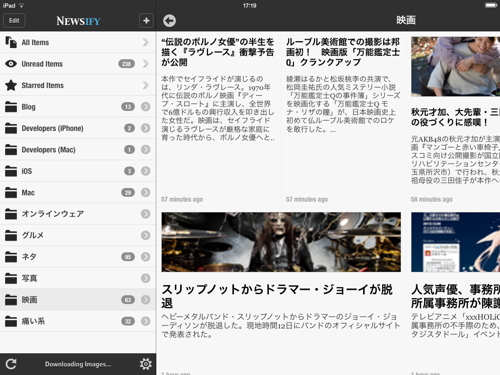Image resolution: width=500 pixels, height=375 pixels.
Task: Click the 17:19 clock in status bar
Action: pos(249,6)
